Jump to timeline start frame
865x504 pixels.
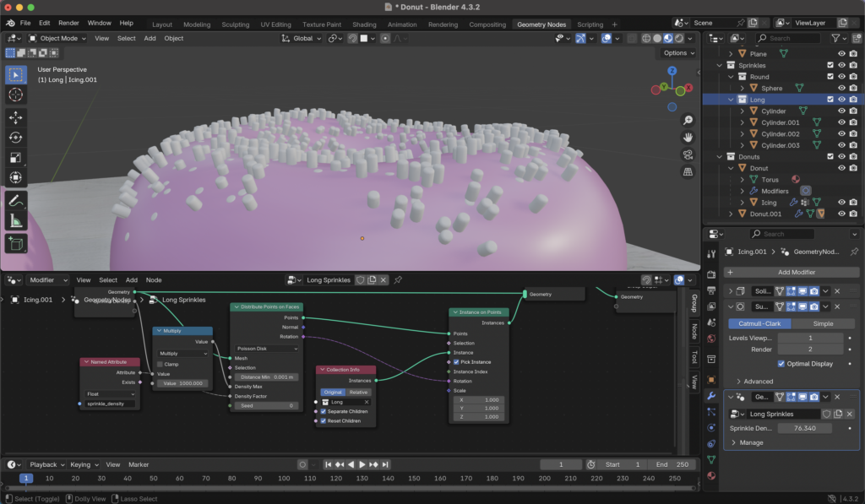pos(329,464)
